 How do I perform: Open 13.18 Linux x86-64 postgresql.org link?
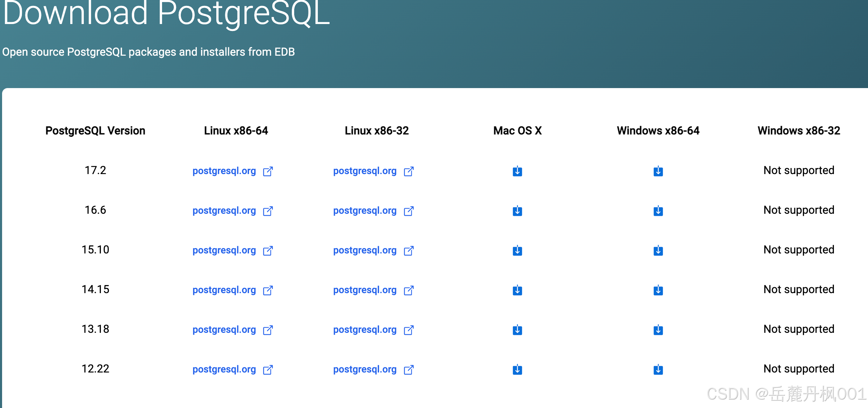tap(224, 330)
